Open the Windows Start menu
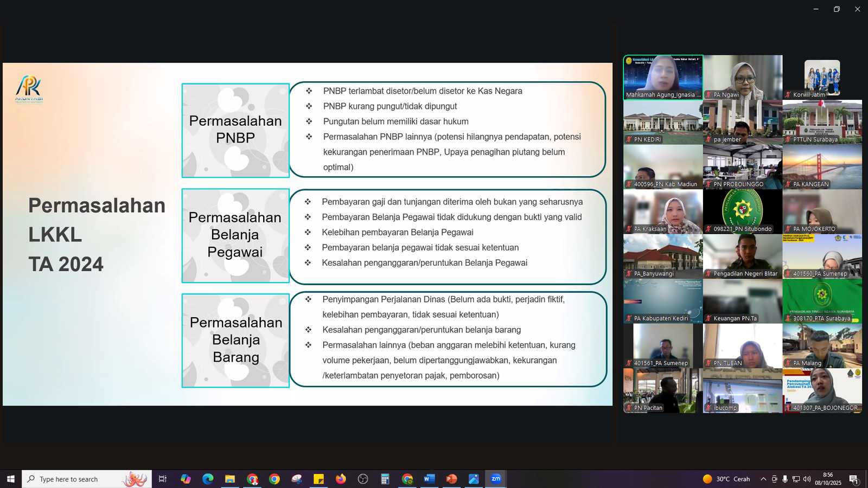 (10, 479)
